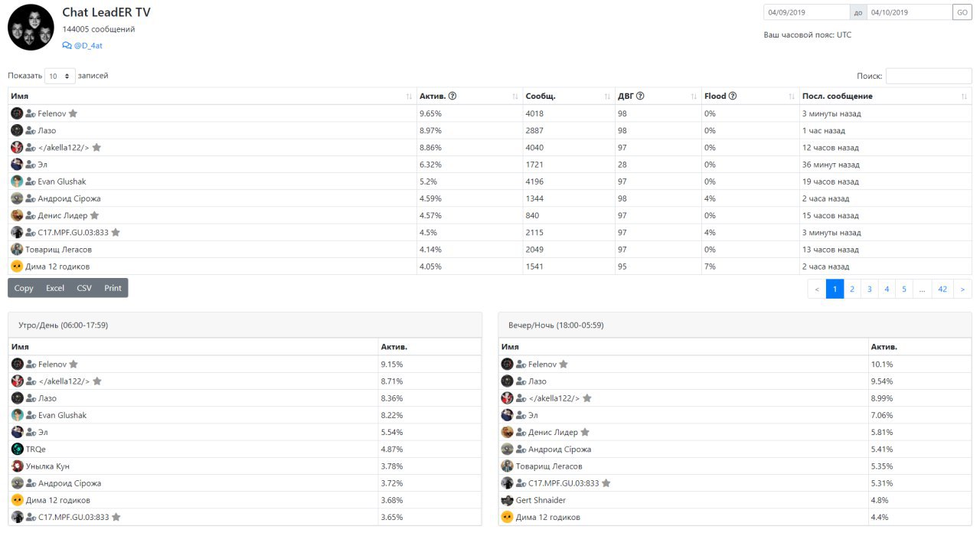980x556 pixels.
Task: Click Денис Лидер avatar in Вечер/Ночь table
Action: tap(507, 432)
